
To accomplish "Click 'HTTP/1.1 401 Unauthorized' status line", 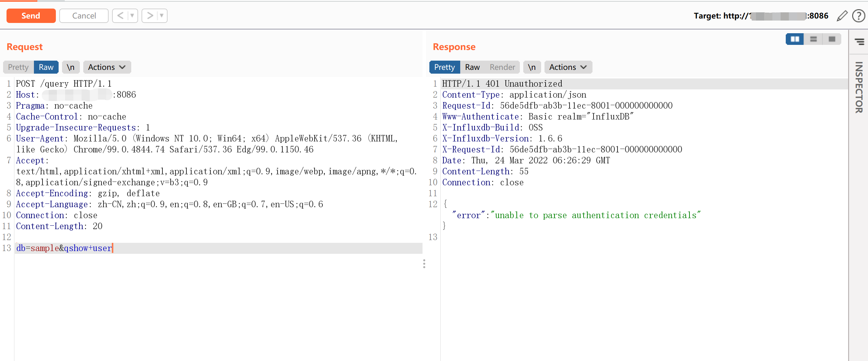I will [x=502, y=84].
